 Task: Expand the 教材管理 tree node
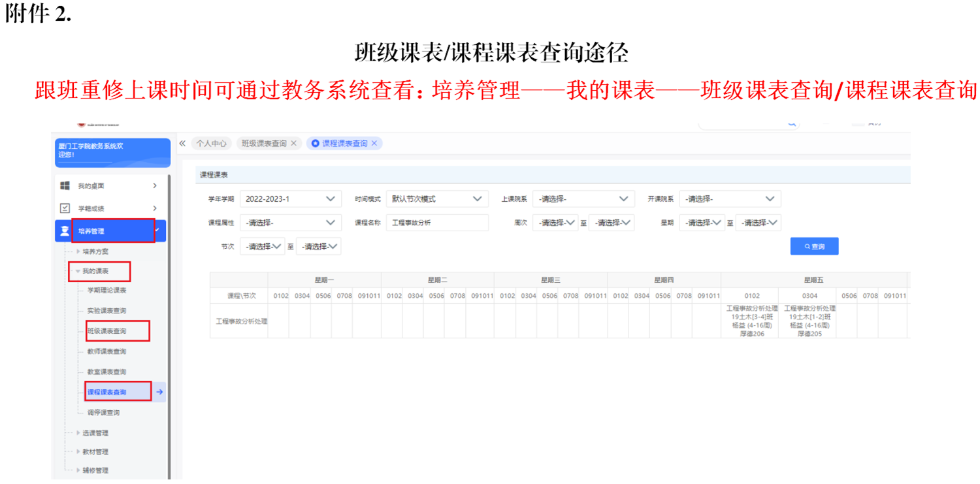(79, 452)
